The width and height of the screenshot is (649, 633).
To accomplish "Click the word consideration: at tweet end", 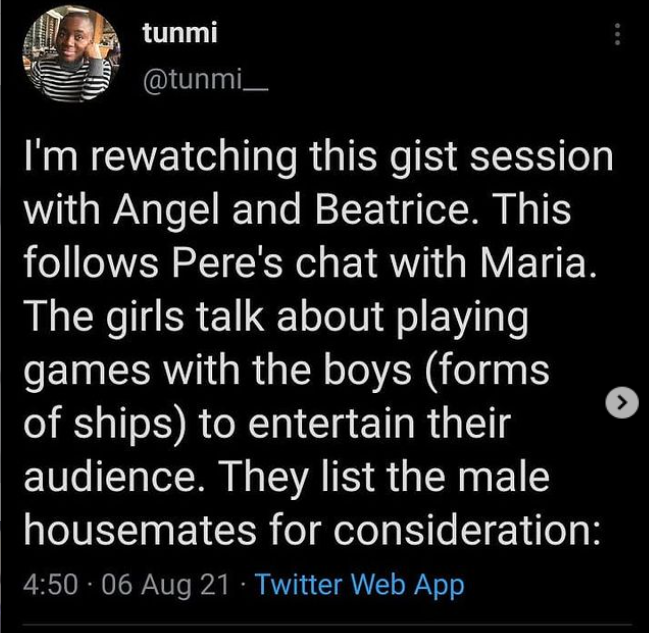I will click(x=466, y=530).
